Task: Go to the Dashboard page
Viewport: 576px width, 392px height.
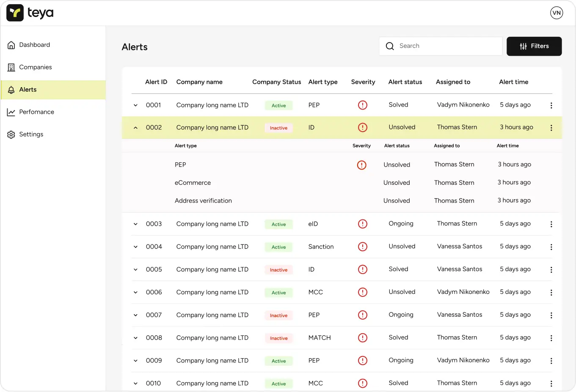Action: coord(34,45)
